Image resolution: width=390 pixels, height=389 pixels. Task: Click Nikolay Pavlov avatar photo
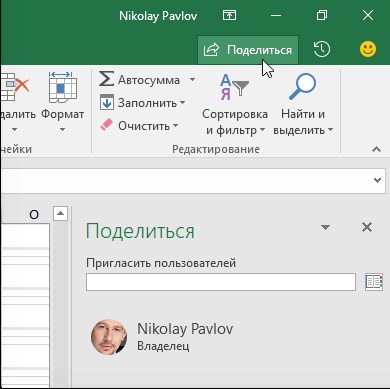tap(109, 337)
